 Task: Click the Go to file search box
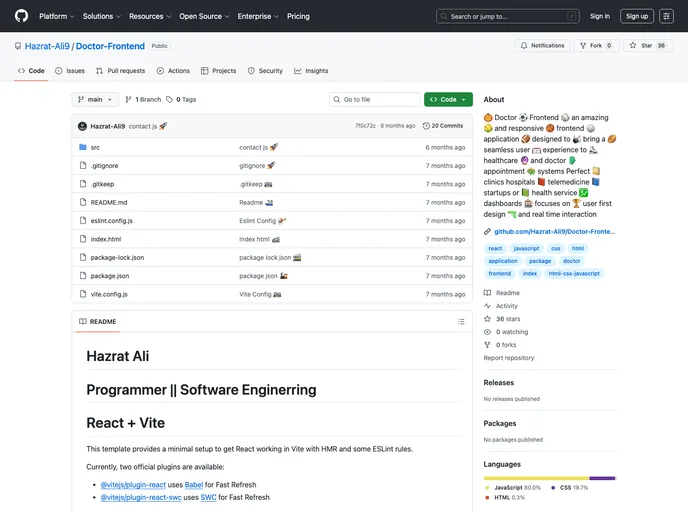pos(375,100)
